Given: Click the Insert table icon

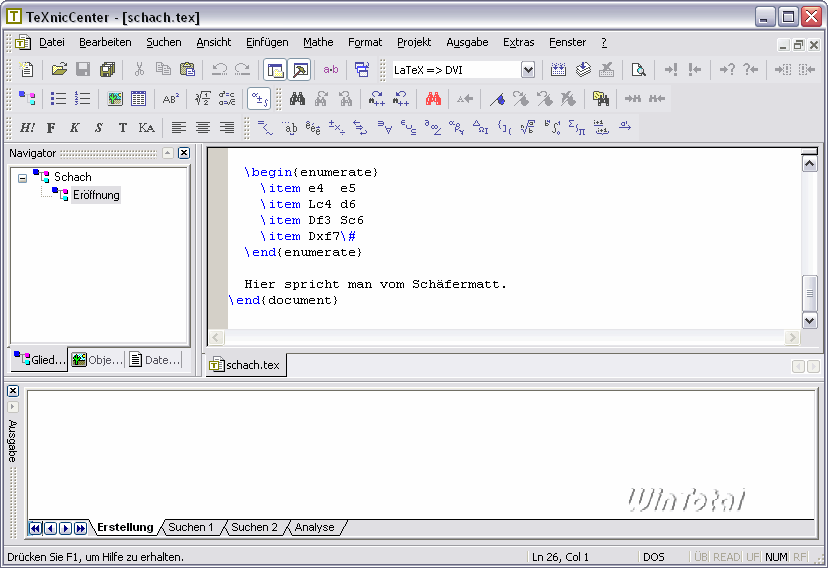Looking at the screenshot, I should 138,99.
